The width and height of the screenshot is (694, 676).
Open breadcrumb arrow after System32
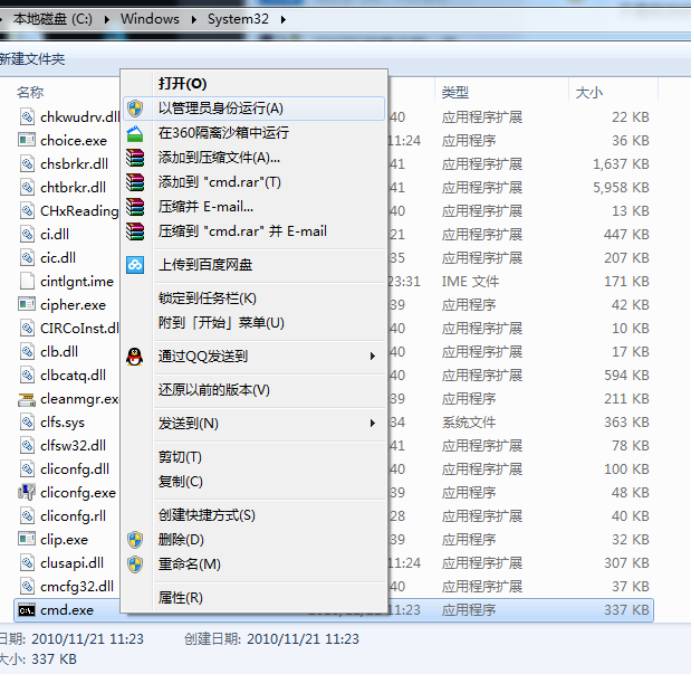(x=283, y=19)
